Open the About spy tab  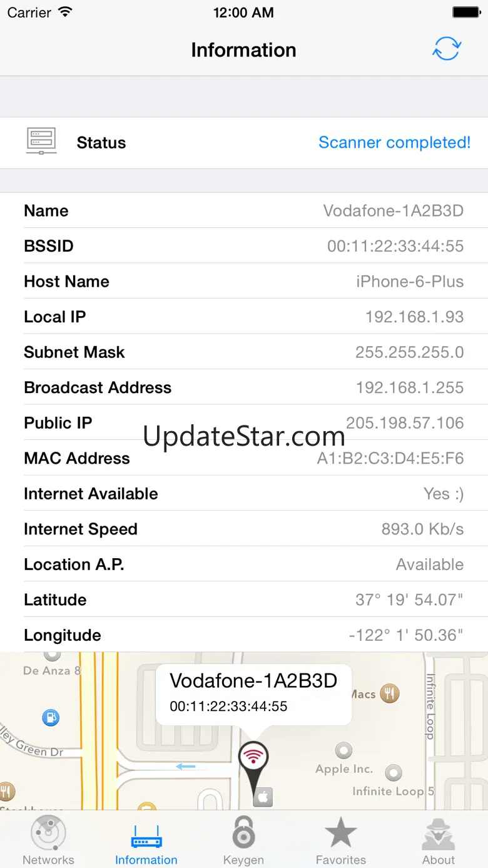click(439, 840)
